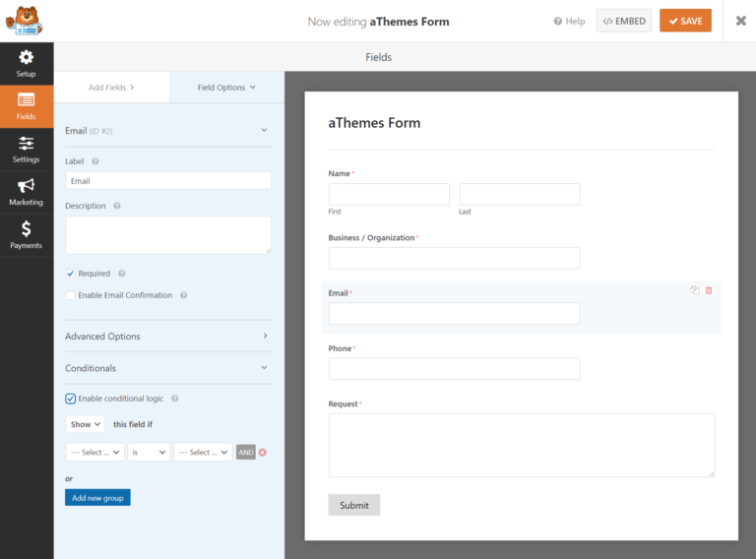Click the Help link in header
Viewport: 756px width, 559px height.
click(569, 22)
